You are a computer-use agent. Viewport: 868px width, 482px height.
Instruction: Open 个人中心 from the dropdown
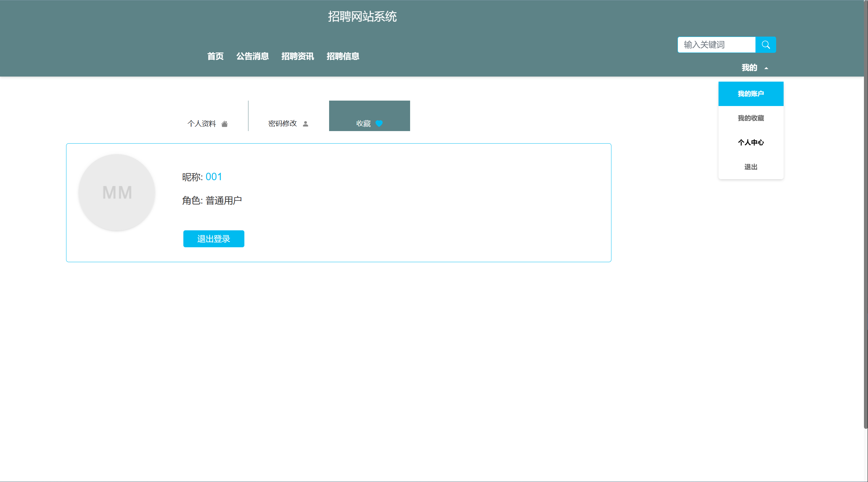tap(751, 143)
